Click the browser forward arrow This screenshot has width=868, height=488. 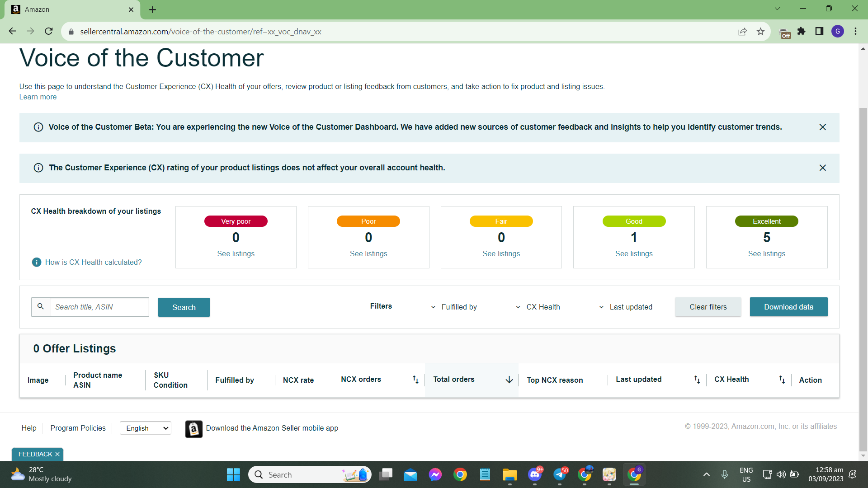(30, 31)
